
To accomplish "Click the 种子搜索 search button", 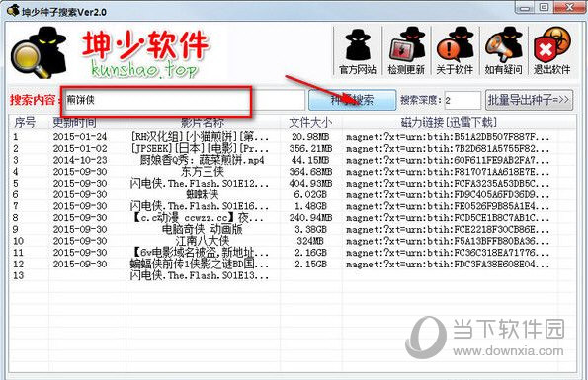I will coord(352,100).
